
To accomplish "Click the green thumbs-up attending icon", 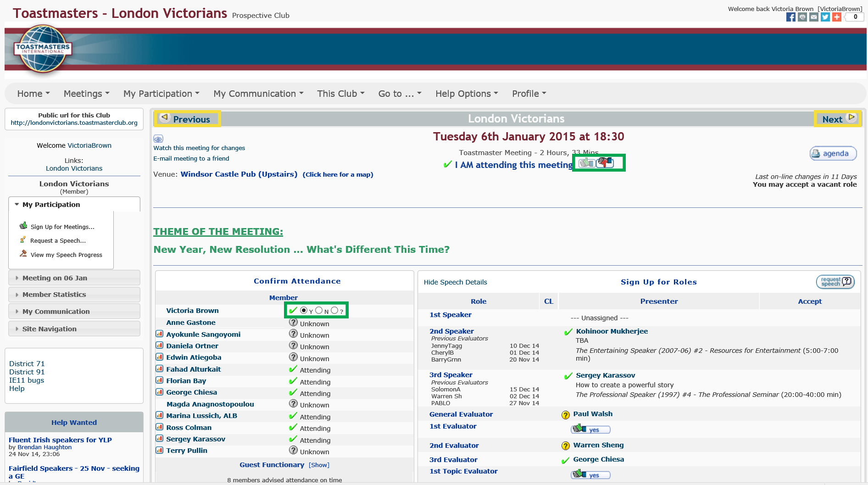I will click(x=586, y=162).
